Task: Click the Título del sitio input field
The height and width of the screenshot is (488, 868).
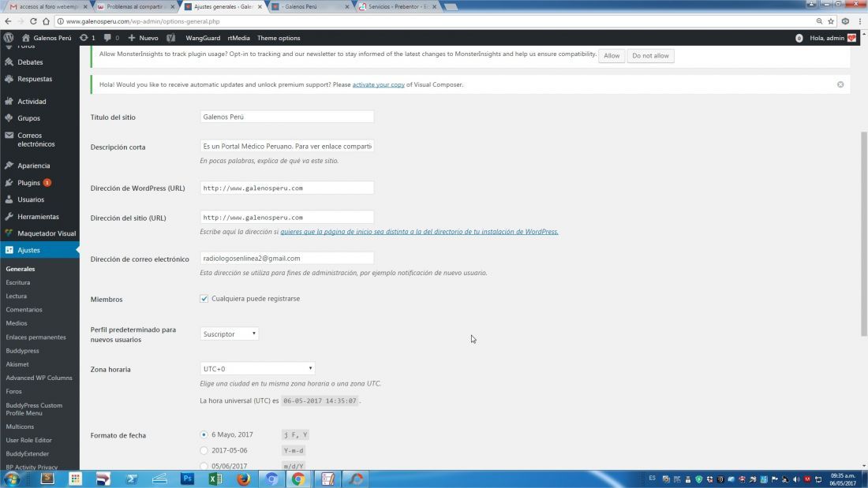Action: (x=286, y=117)
